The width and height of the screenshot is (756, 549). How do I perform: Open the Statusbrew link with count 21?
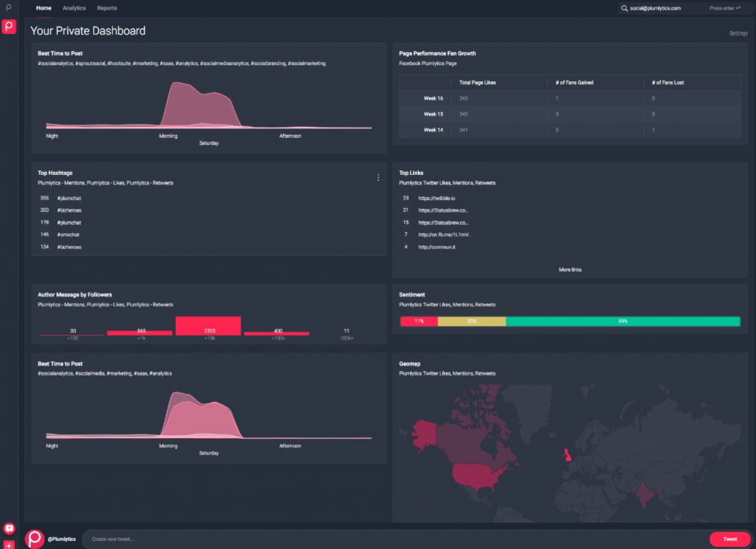[443, 210]
